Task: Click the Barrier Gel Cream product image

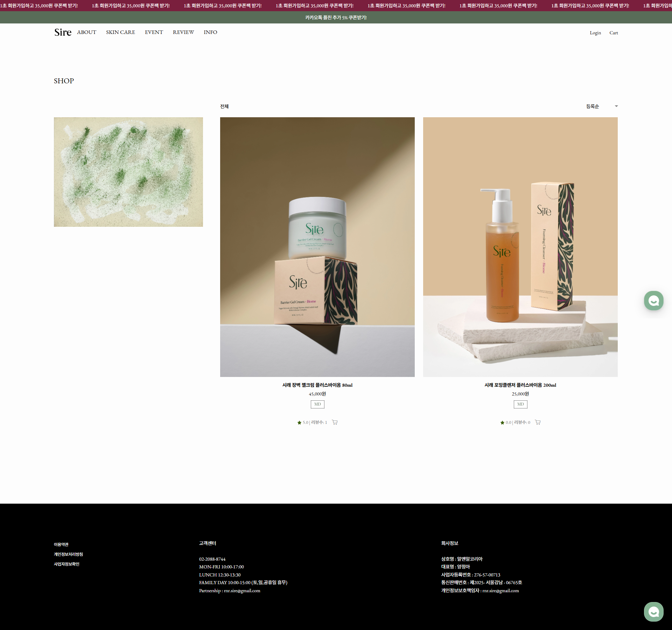Action: click(317, 247)
